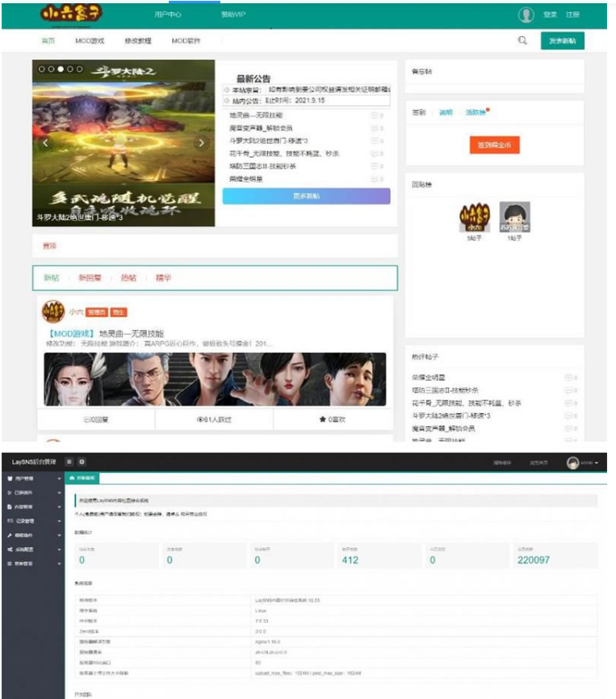
Task: Open the MOD游戏 navigation tab
Action: tap(90, 41)
